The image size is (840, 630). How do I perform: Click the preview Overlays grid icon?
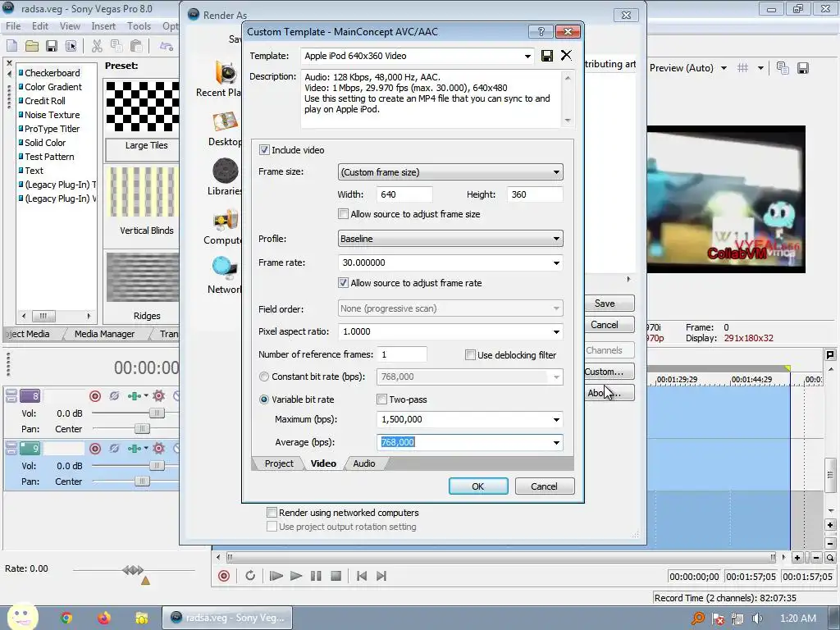(742, 68)
